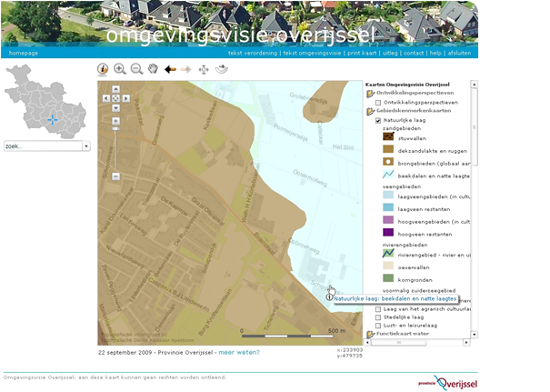Open the zoek dropdown list
The image size is (550, 392).
[86, 146]
